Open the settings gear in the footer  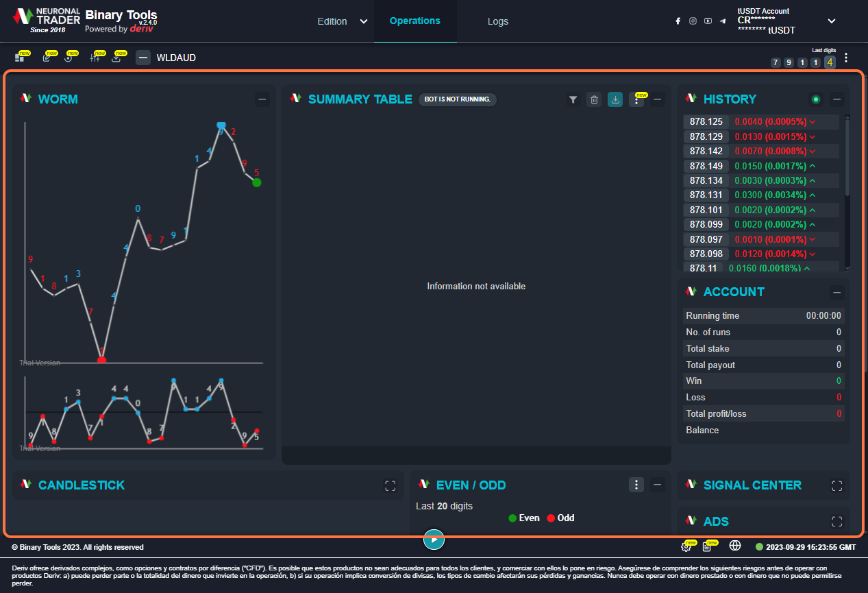pos(685,546)
